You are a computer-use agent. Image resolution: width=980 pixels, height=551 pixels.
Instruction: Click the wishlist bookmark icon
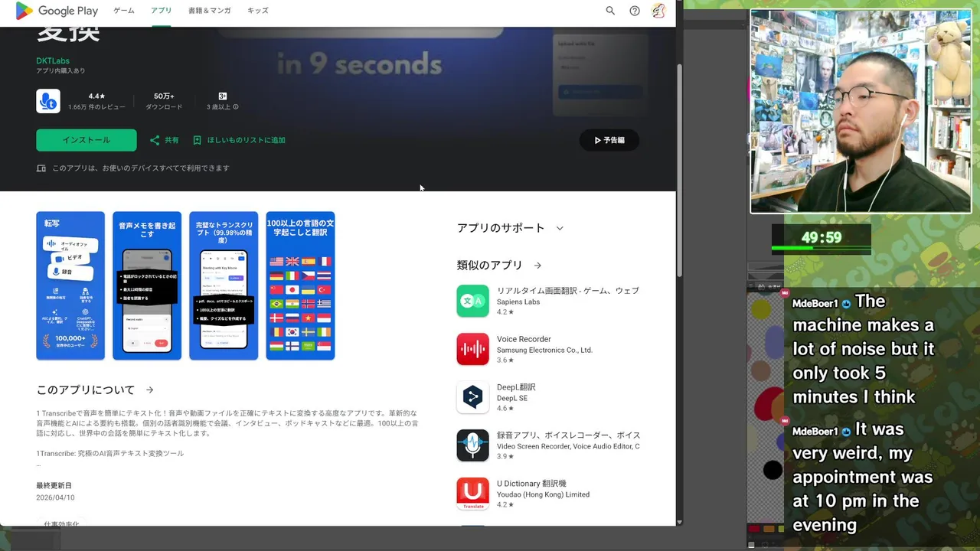pos(197,140)
